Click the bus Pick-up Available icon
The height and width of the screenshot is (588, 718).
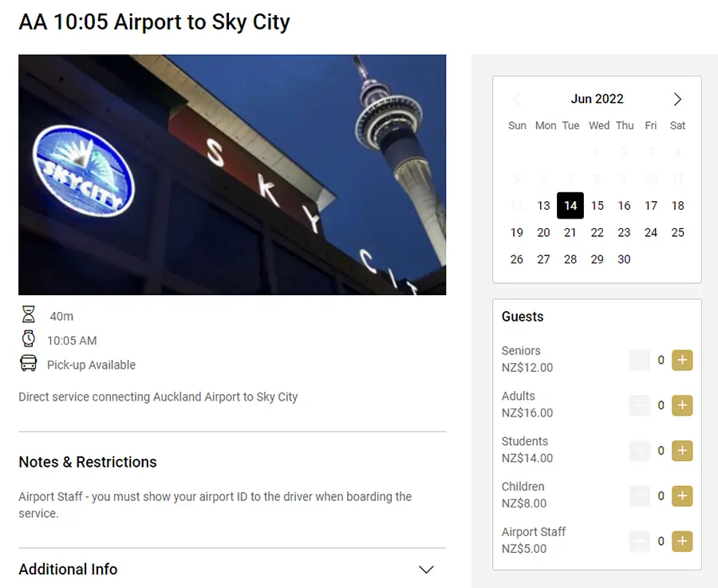coord(29,364)
